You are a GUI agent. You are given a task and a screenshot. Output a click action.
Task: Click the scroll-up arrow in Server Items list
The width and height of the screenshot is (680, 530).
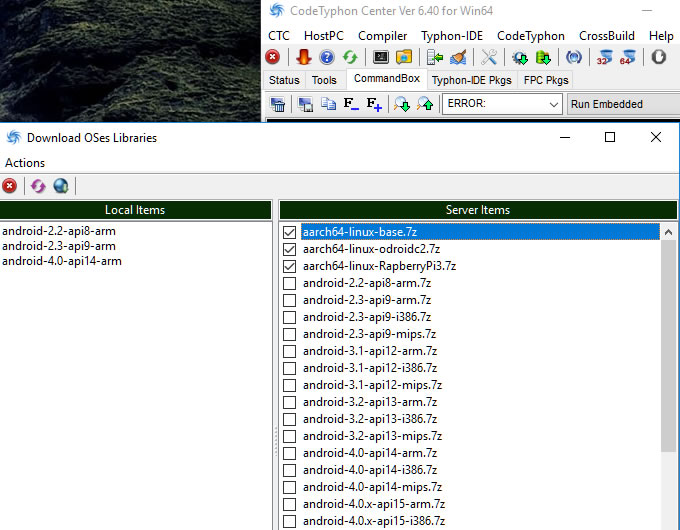click(668, 232)
